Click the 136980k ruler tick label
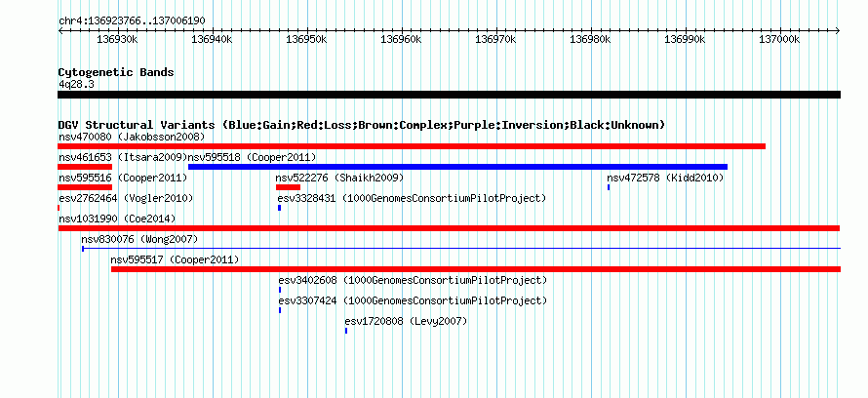Viewport: 868px width, 398px height. 591,40
